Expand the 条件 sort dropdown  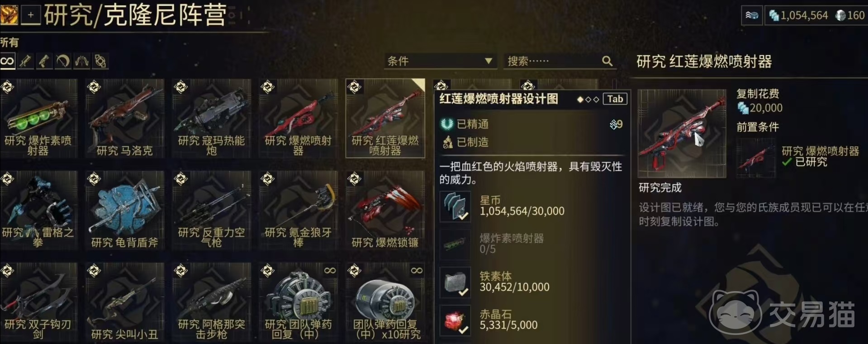(x=441, y=61)
